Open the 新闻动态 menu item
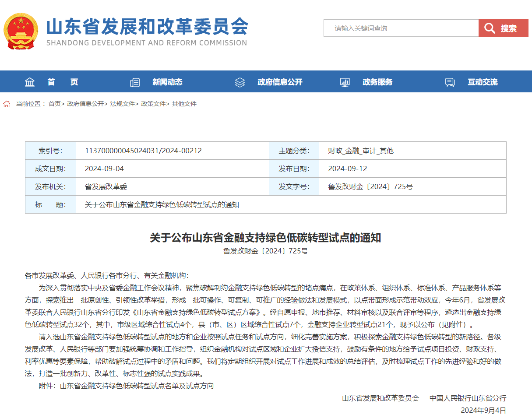Viewport: 532px width, 418px height. (x=167, y=82)
